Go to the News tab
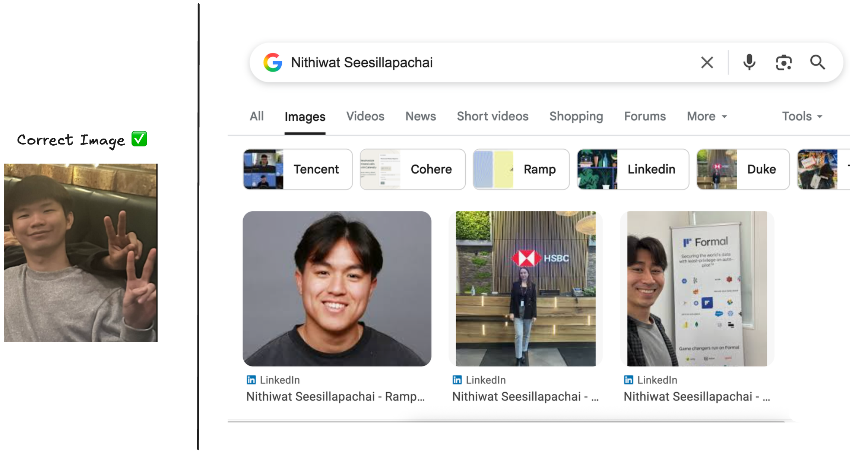 421,116
